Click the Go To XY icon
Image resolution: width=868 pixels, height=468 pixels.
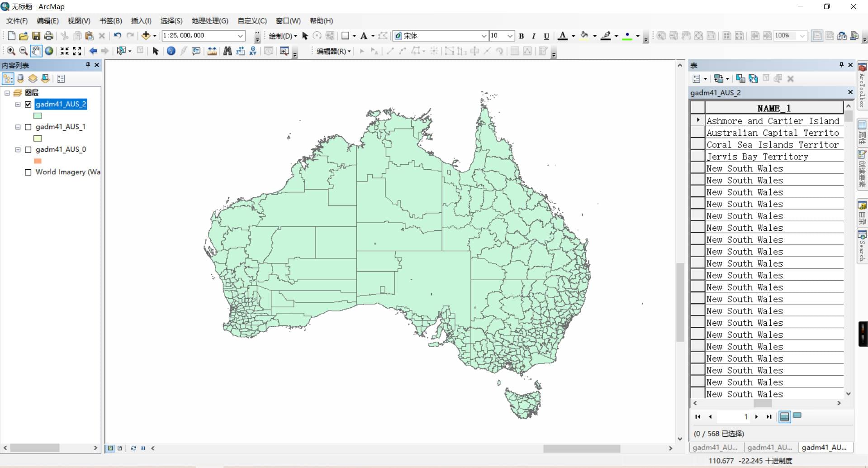tap(253, 51)
